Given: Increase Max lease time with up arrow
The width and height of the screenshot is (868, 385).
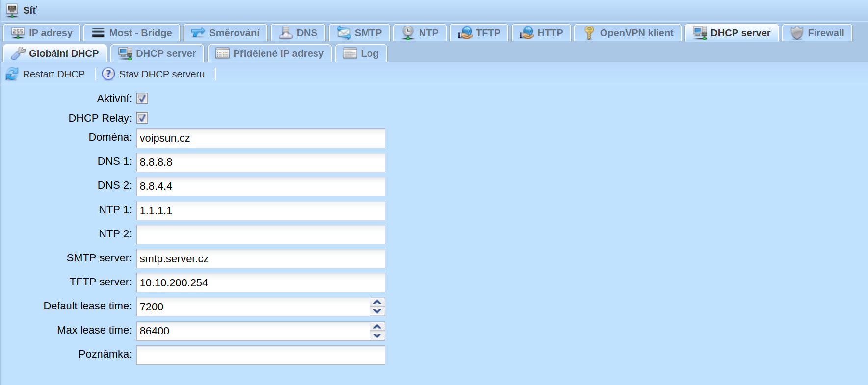Looking at the screenshot, I should (377, 326).
